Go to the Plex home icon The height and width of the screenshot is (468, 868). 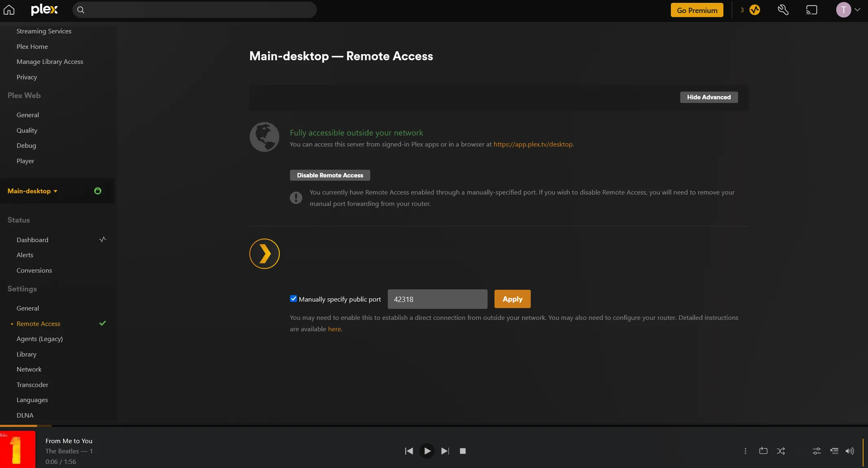pyautogui.click(x=9, y=10)
